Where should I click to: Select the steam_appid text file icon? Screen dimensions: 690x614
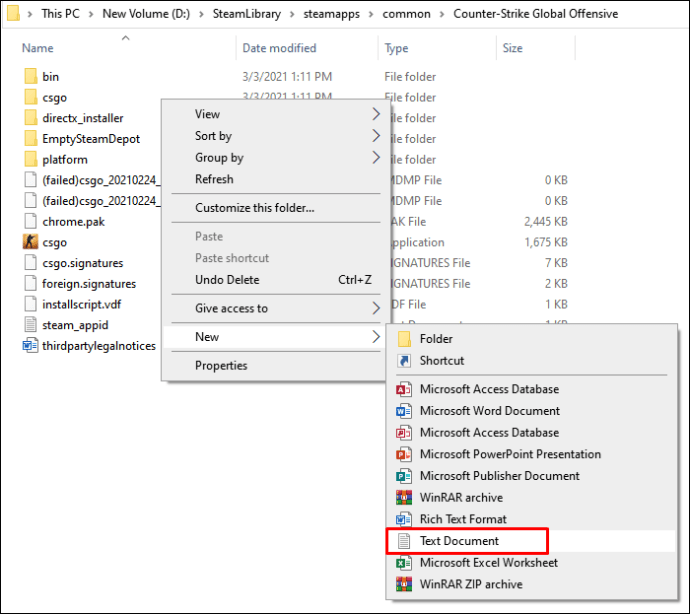coord(30,324)
